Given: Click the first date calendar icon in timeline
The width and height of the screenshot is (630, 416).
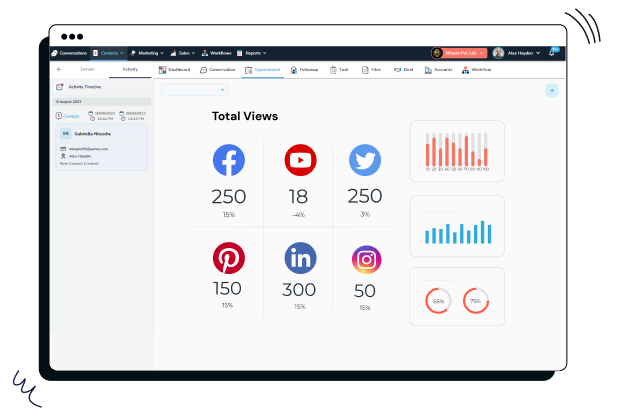Looking at the screenshot, I should coord(90,113).
